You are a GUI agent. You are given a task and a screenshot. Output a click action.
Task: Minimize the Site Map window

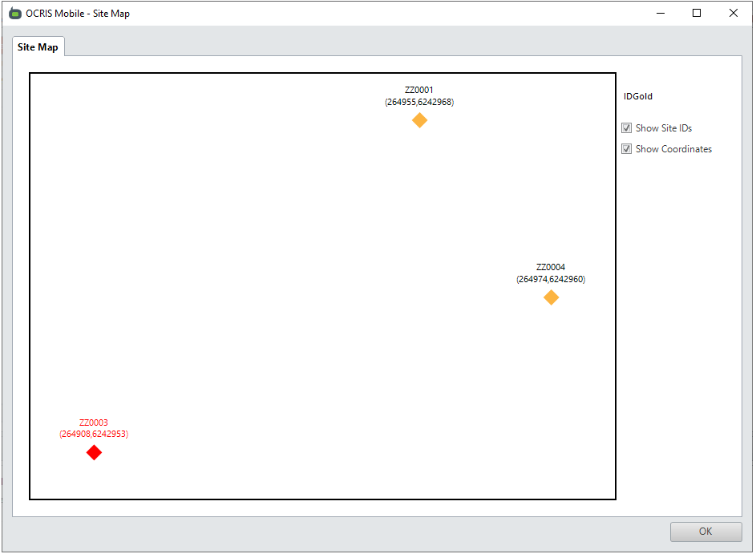click(x=661, y=13)
